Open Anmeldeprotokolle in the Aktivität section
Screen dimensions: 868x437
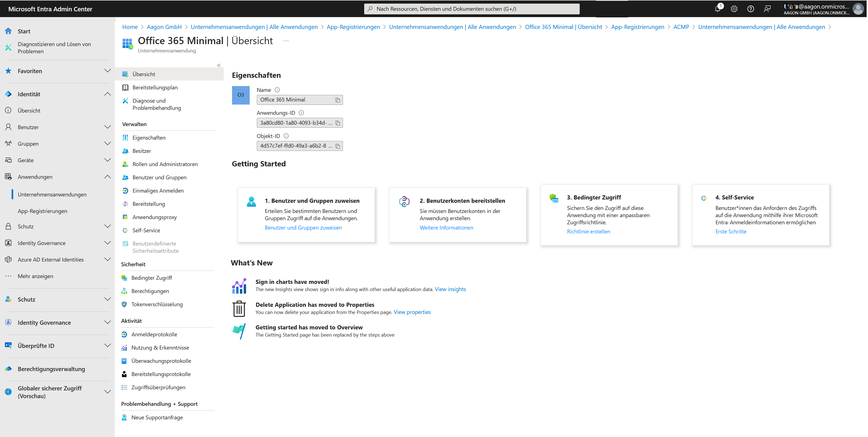pos(154,334)
